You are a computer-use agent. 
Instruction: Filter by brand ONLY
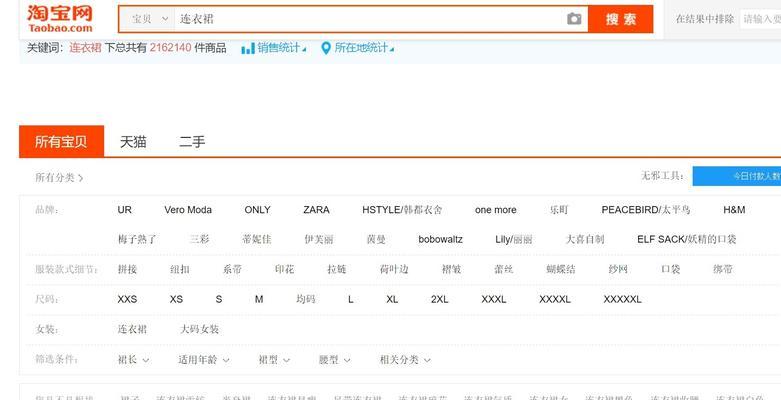tap(258, 210)
